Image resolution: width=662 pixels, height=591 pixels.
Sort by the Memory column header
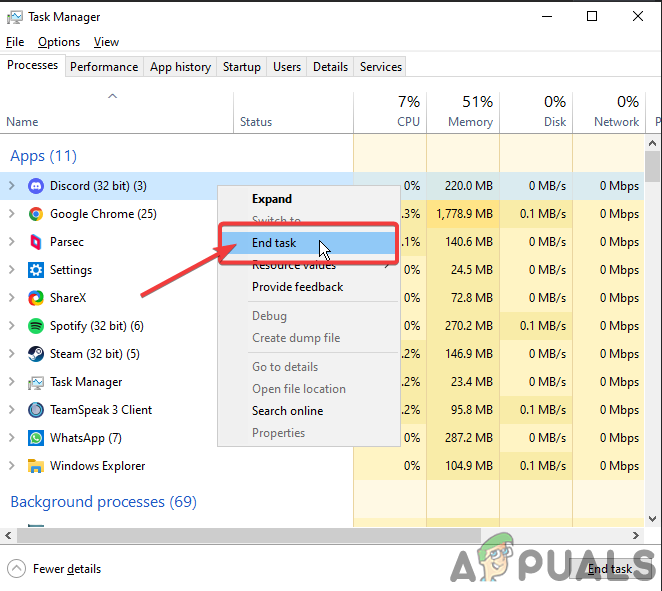click(463, 113)
